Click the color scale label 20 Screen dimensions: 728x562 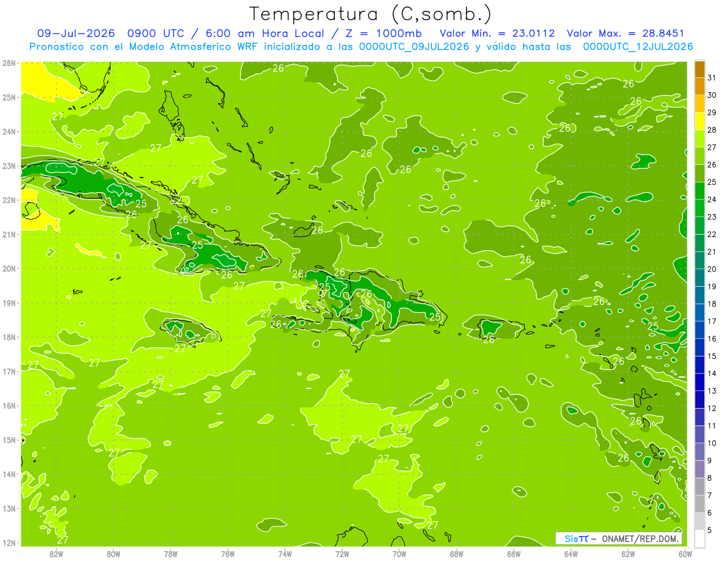712,269
